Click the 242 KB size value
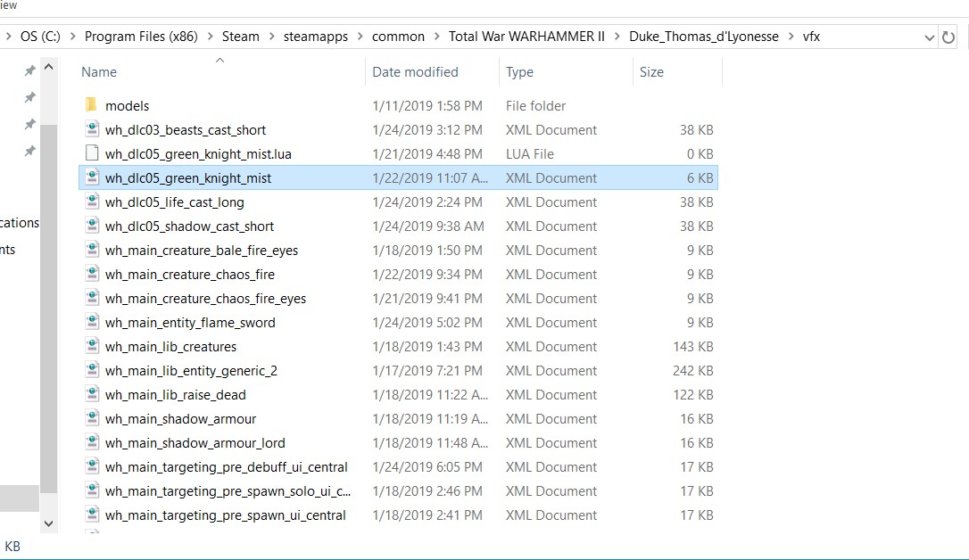969x560 pixels. click(692, 370)
